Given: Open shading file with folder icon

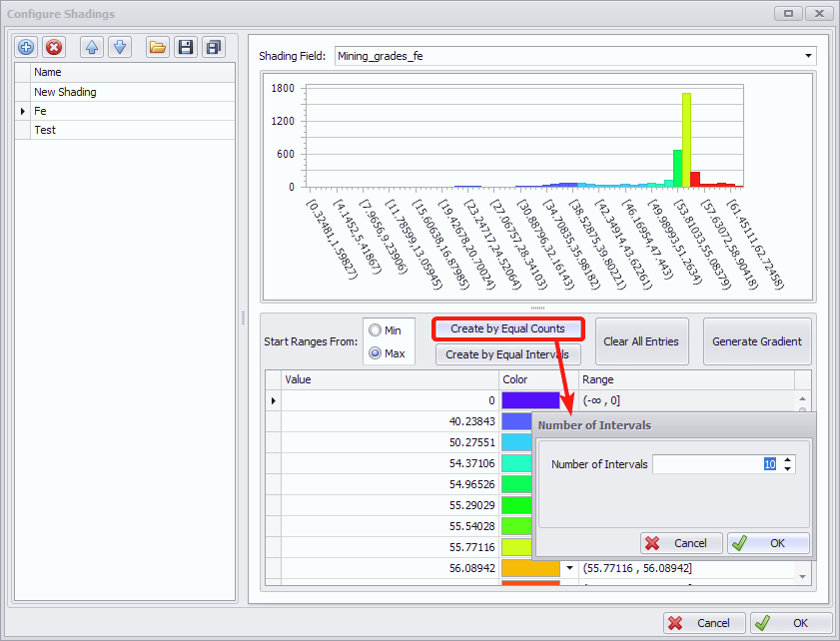Looking at the screenshot, I should click(x=157, y=47).
